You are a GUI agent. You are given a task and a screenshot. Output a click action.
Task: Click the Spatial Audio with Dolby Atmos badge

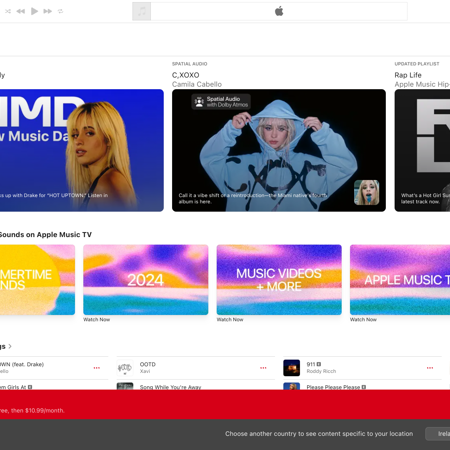(221, 102)
